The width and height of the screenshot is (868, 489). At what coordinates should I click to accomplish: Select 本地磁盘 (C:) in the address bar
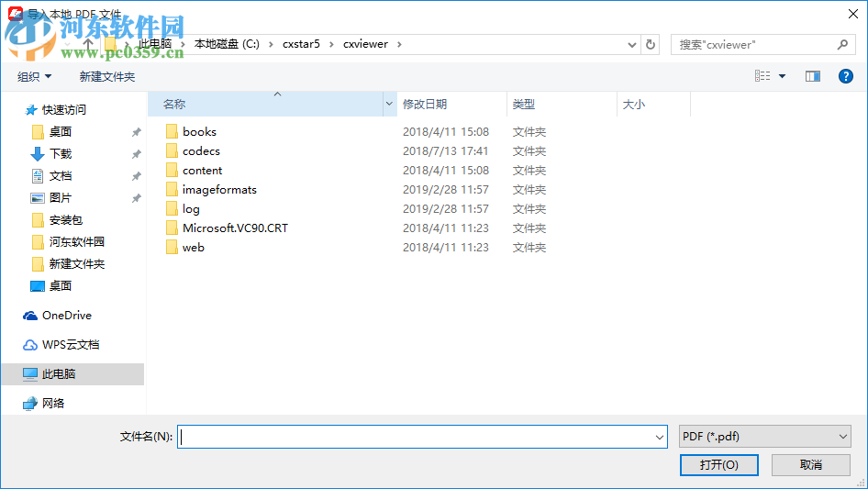point(227,44)
